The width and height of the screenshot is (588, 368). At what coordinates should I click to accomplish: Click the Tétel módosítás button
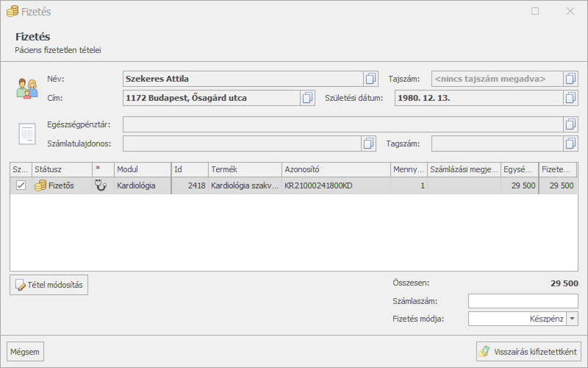click(49, 284)
